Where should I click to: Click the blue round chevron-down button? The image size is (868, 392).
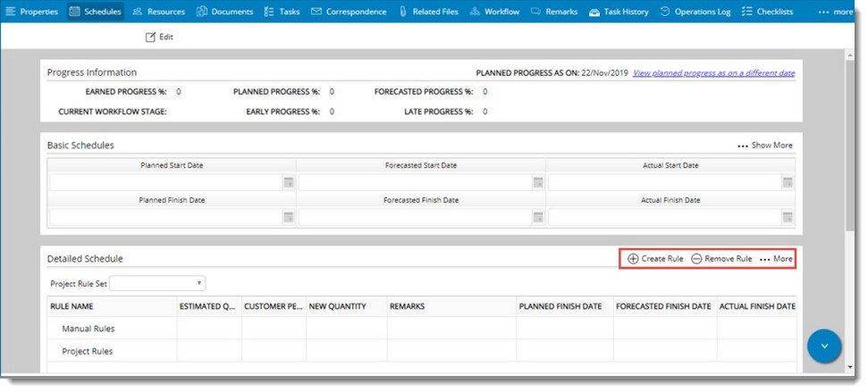824,346
